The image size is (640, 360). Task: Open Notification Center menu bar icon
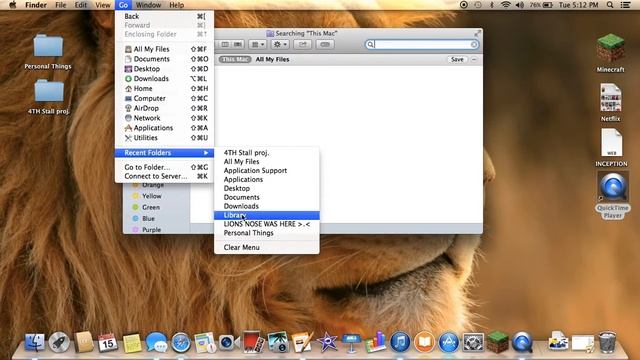625,5
